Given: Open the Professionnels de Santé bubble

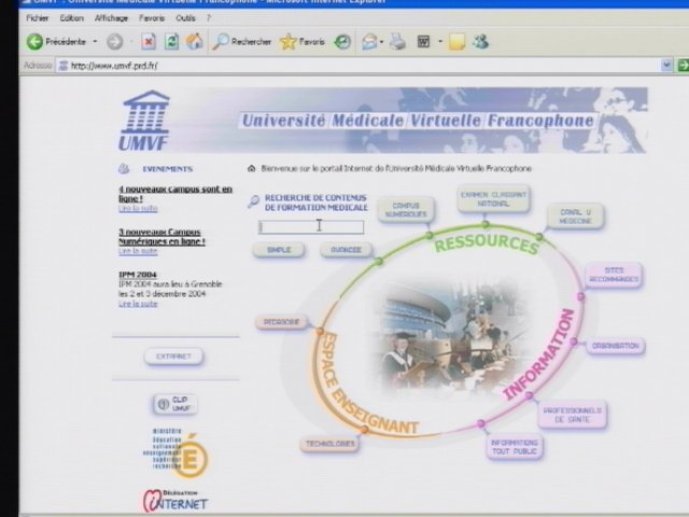Looking at the screenshot, I should coord(572,415).
